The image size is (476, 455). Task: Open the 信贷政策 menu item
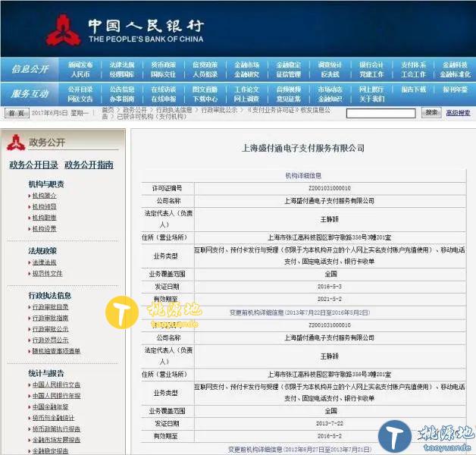[x=205, y=64]
